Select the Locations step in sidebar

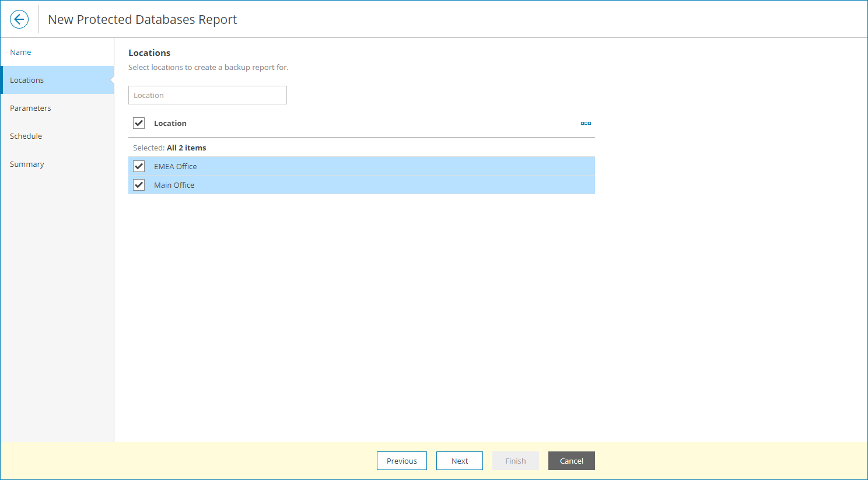pos(27,80)
